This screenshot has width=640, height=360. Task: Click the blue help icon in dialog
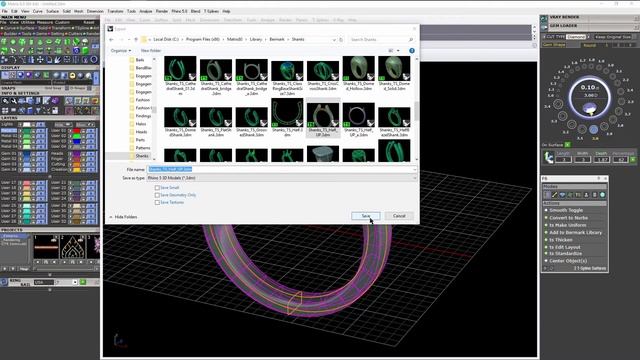pos(412,51)
